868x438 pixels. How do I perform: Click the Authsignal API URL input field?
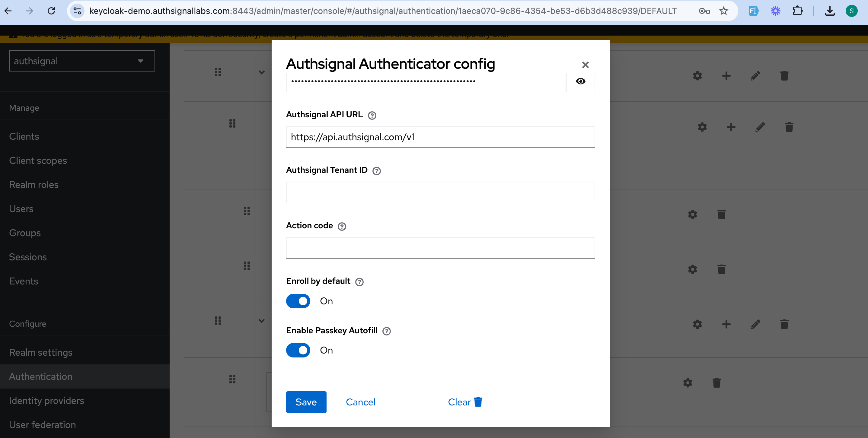click(x=440, y=137)
